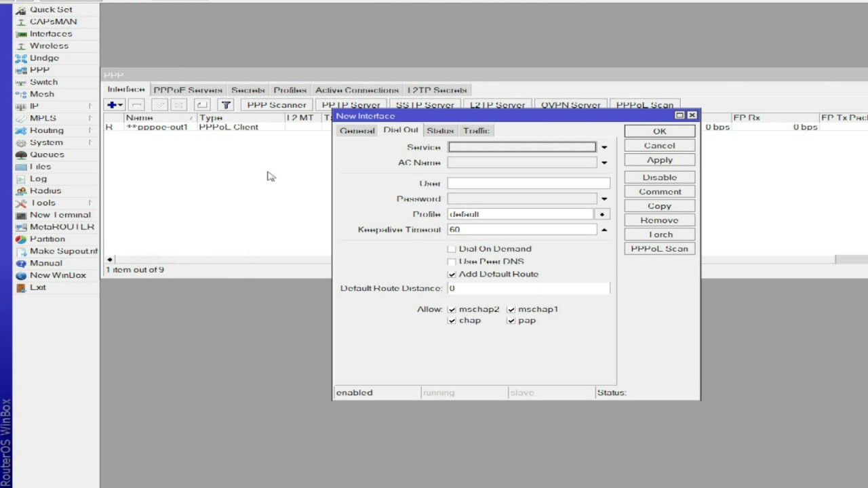
Task: Click the comment button in PPP toolbar
Action: [202, 105]
